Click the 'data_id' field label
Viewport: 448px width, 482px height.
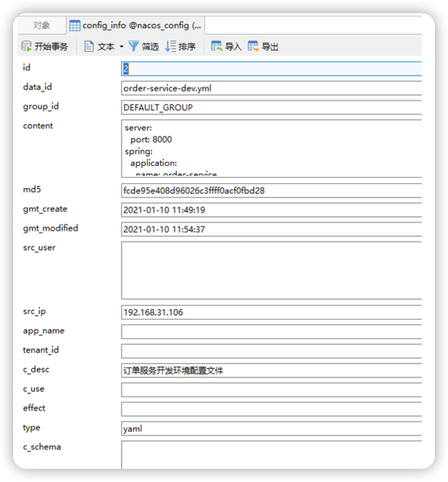click(37, 87)
